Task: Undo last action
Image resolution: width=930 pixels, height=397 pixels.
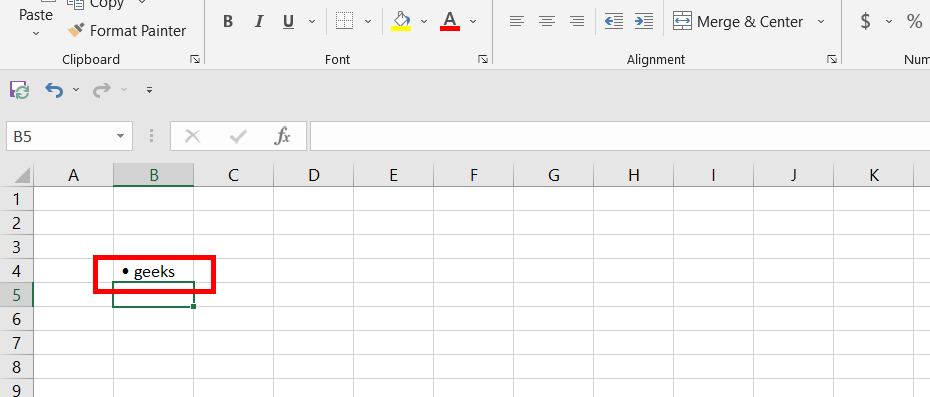Action: click(55, 90)
